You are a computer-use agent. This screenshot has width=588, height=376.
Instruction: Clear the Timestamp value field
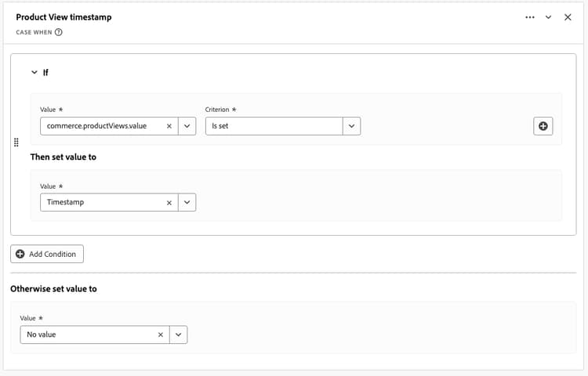click(169, 203)
